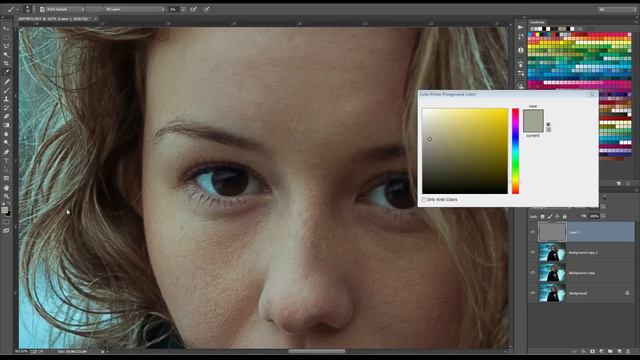Click the horizontal canvas scrollbar
Screen dimensions: 640x360
pyautogui.click(x=317, y=351)
